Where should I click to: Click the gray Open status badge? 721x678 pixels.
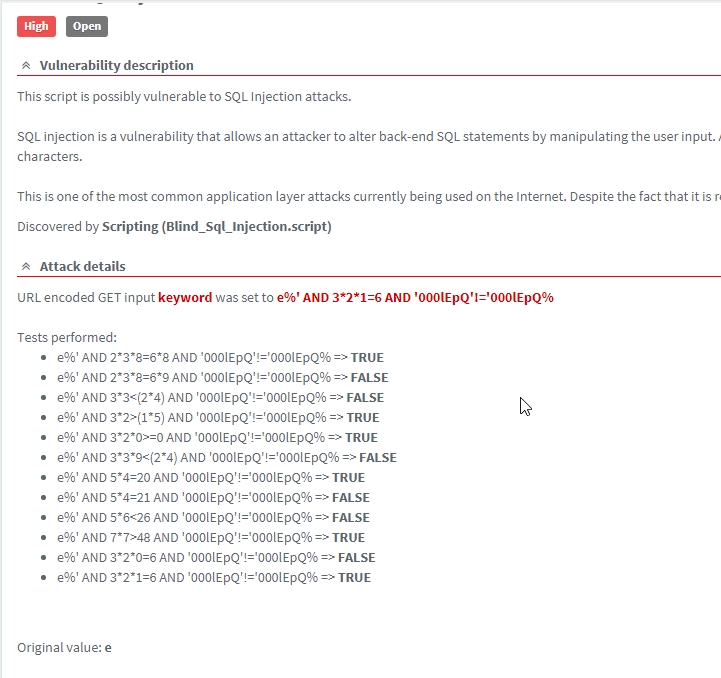tap(87, 26)
